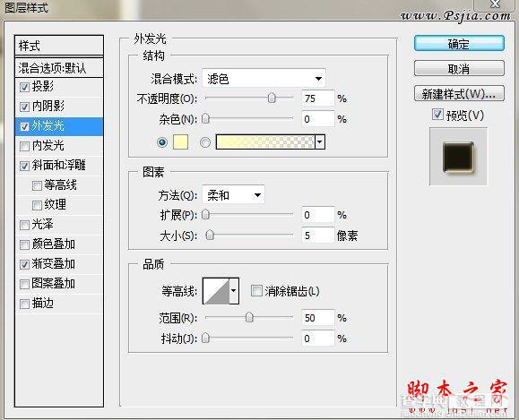Toggle the 预览(V) checkbox

(437, 115)
